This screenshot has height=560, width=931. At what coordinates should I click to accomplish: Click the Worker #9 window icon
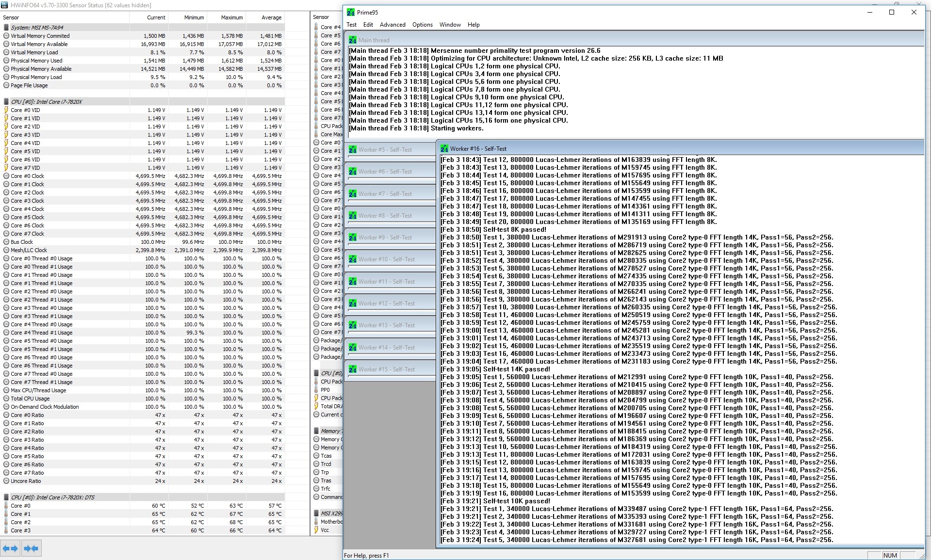point(353,238)
